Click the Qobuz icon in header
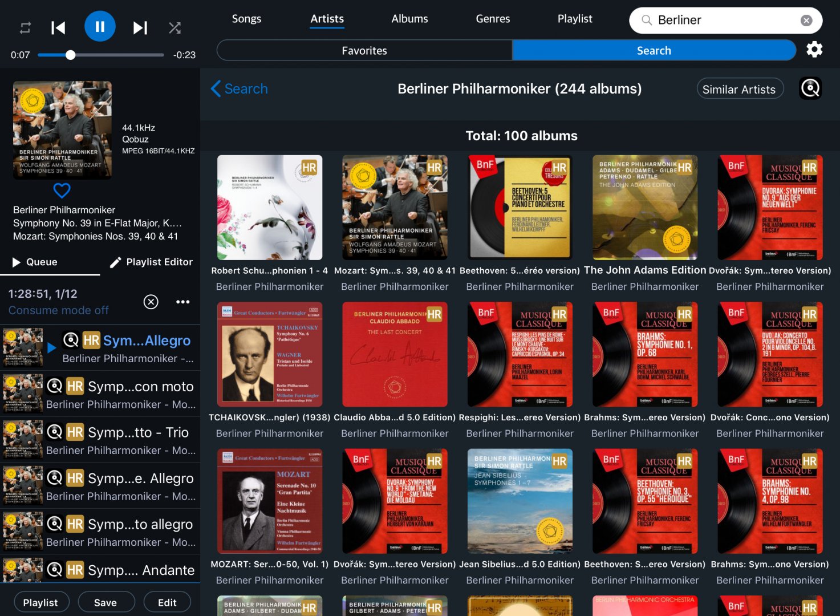The width and height of the screenshot is (840, 616). (x=810, y=88)
